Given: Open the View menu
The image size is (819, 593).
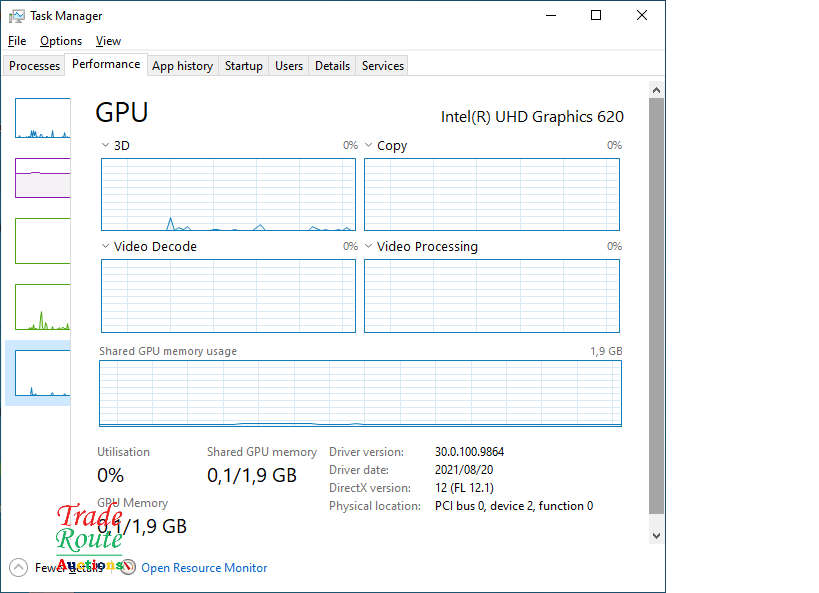Looking at the screenshot, I should 108,41.
